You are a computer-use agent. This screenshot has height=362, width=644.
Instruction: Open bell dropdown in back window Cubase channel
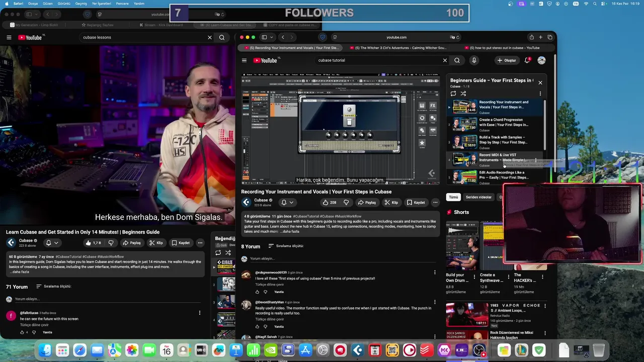point(52,243)
